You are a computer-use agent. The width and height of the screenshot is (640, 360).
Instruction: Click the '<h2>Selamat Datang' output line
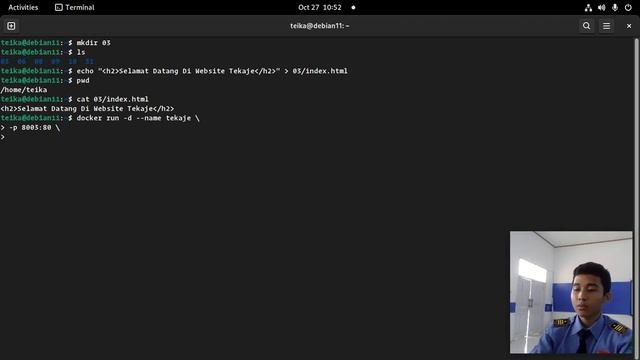pos(87,109)
